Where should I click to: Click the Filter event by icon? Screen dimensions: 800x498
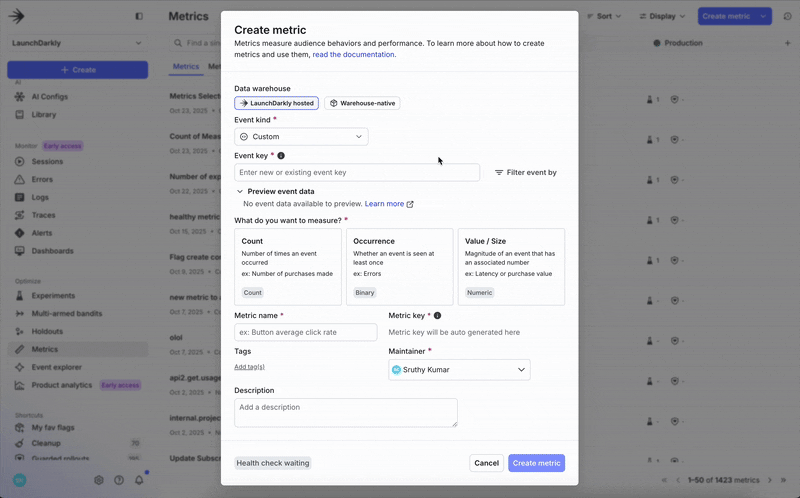tap(499, 173)
